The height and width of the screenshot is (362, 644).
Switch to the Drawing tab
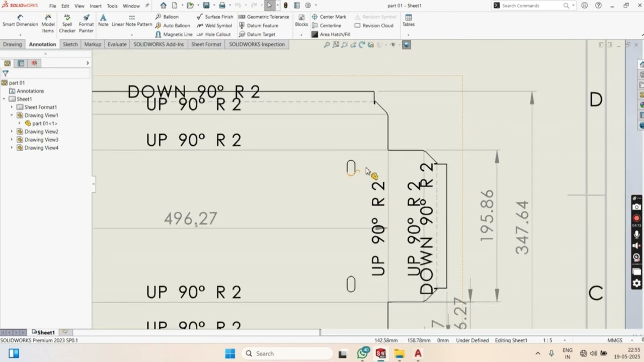pos(13,44)
